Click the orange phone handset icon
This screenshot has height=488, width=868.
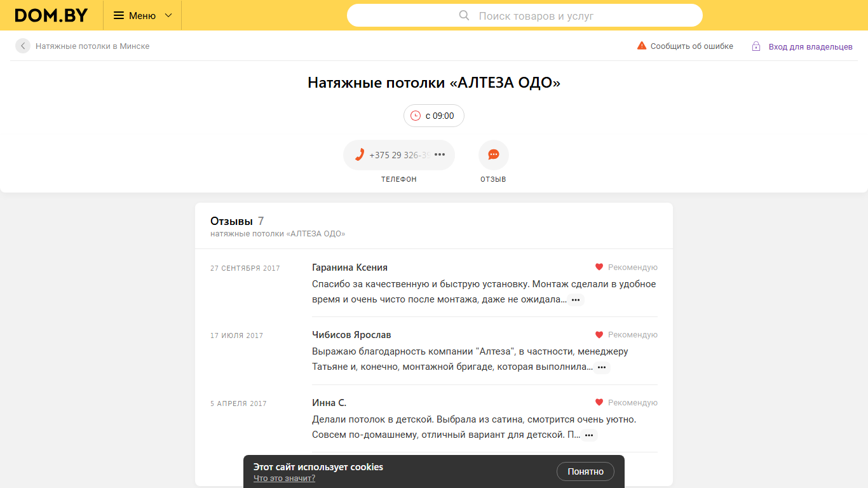point(359,154)
